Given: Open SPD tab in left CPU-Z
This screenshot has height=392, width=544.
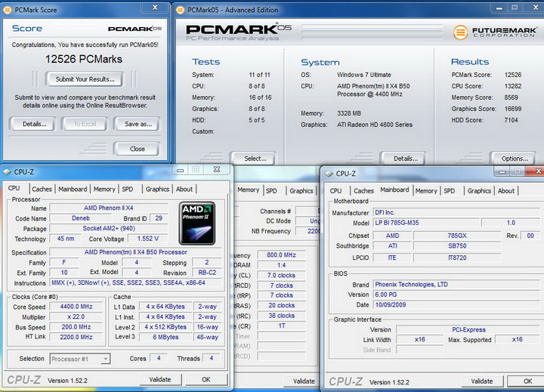Looking at the screenshot, I should (128, 189).
